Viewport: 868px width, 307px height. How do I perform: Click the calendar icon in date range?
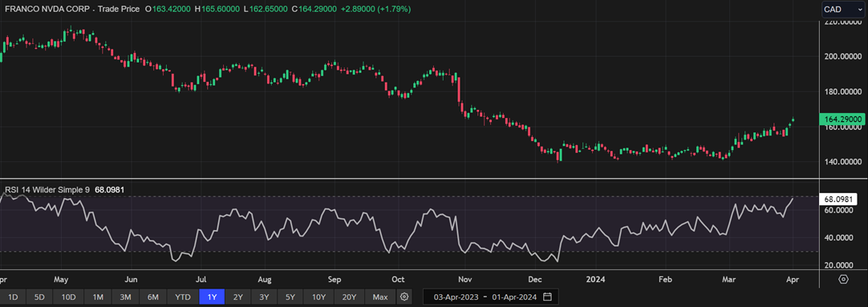[x=547, y=297]
